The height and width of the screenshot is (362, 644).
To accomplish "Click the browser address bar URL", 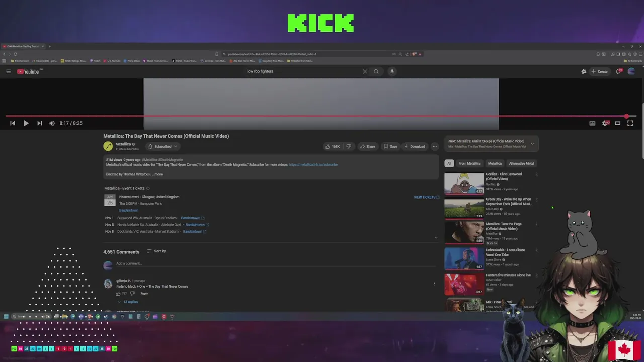I will [272, 54].
